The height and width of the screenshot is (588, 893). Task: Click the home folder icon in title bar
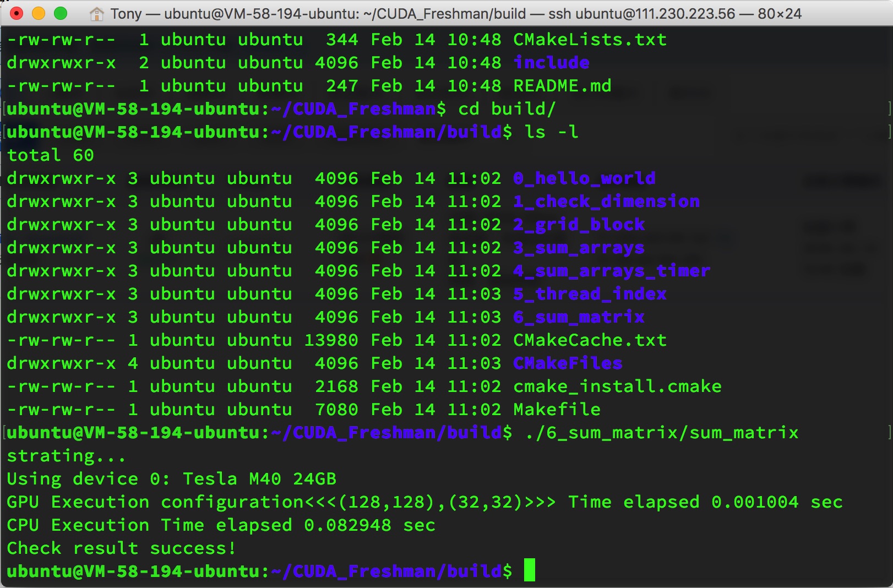pyautogui.click(x=96, y=14)
